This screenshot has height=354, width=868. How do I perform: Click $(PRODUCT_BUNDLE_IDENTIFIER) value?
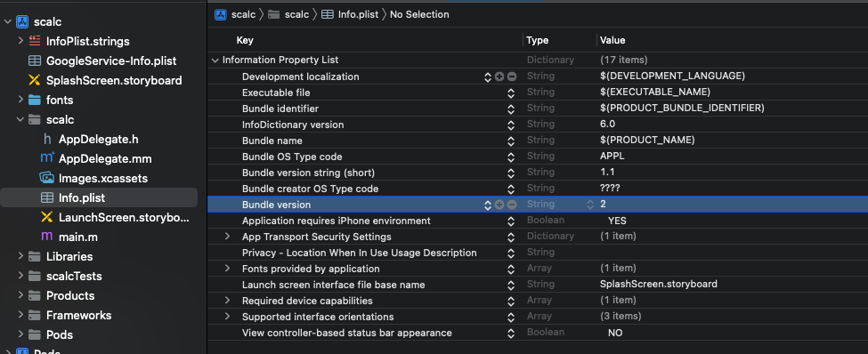(x=682, y=109)
